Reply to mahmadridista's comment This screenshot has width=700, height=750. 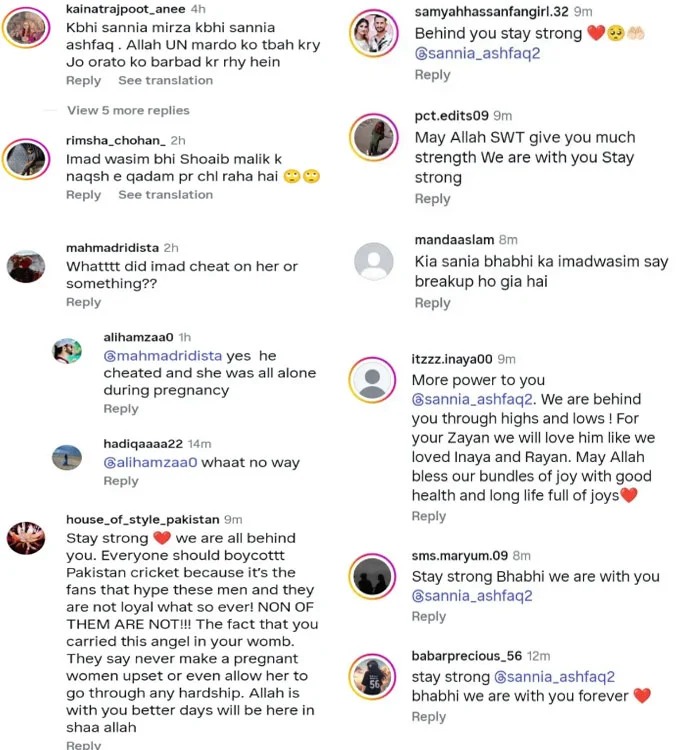pyautogui.click(x=83, y=302)
